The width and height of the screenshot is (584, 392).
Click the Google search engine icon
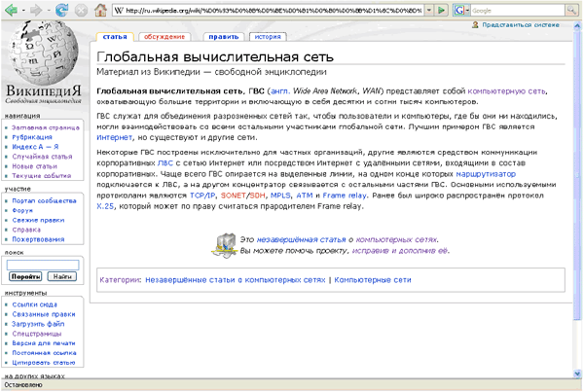[x=459, y=11]
